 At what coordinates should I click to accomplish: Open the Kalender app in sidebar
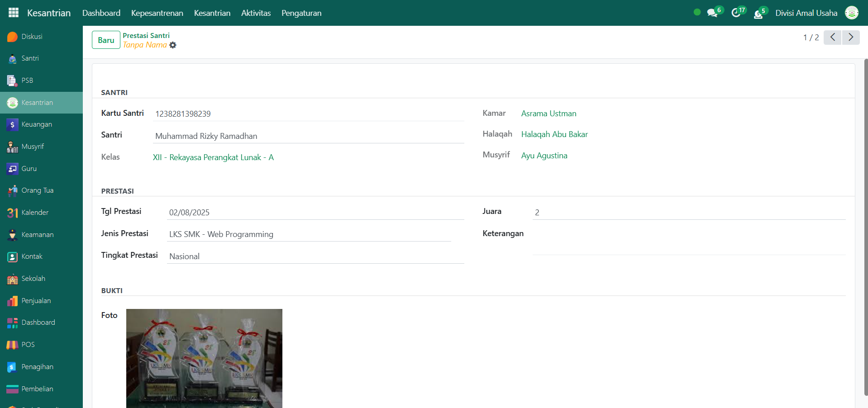35,213
